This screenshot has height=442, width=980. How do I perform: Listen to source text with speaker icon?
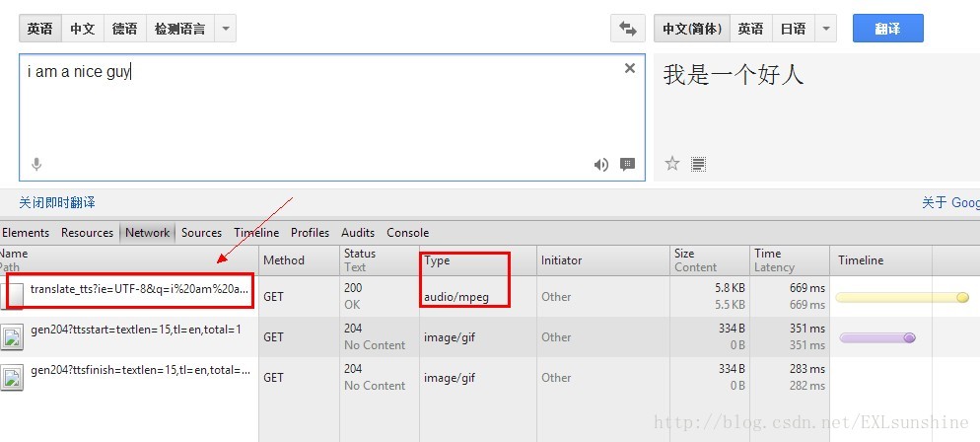click(601, 165)
